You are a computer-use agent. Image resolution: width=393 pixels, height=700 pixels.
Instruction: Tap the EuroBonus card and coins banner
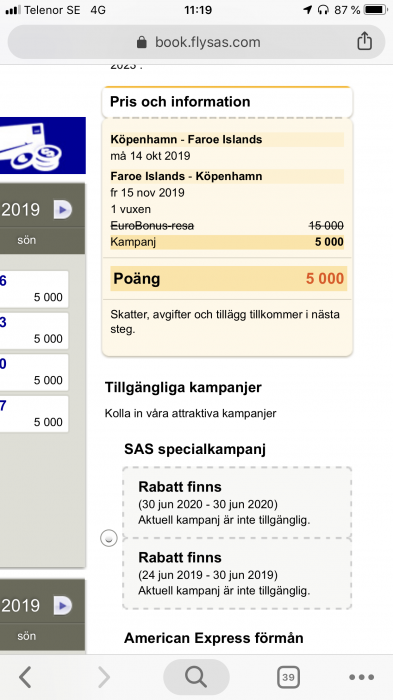tap(43, 146)
